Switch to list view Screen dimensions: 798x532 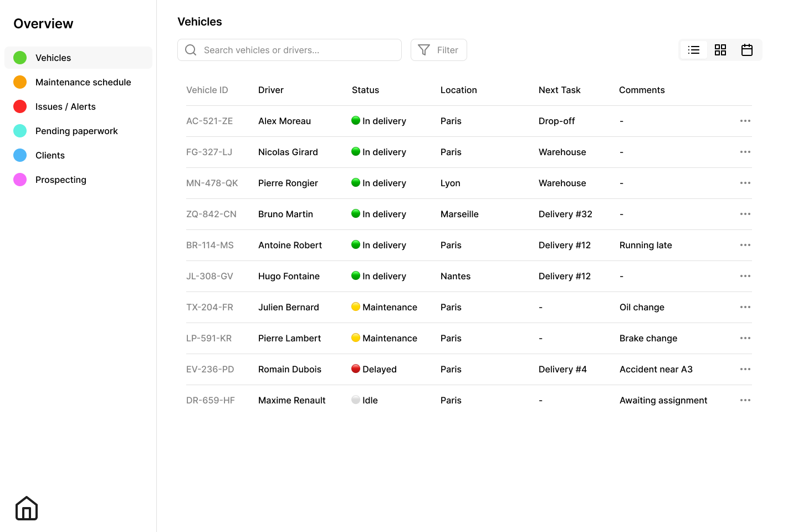[x=694, y=50]
